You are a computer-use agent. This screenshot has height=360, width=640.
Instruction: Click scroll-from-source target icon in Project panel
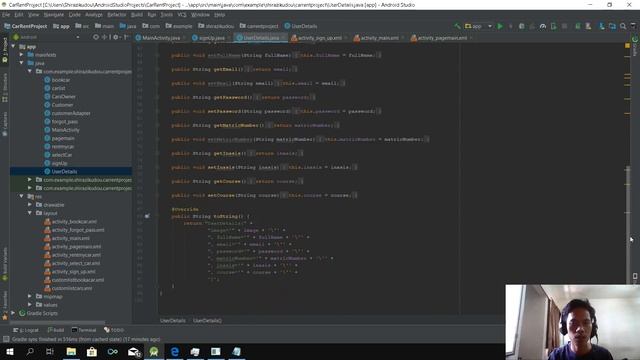[96, 37]
